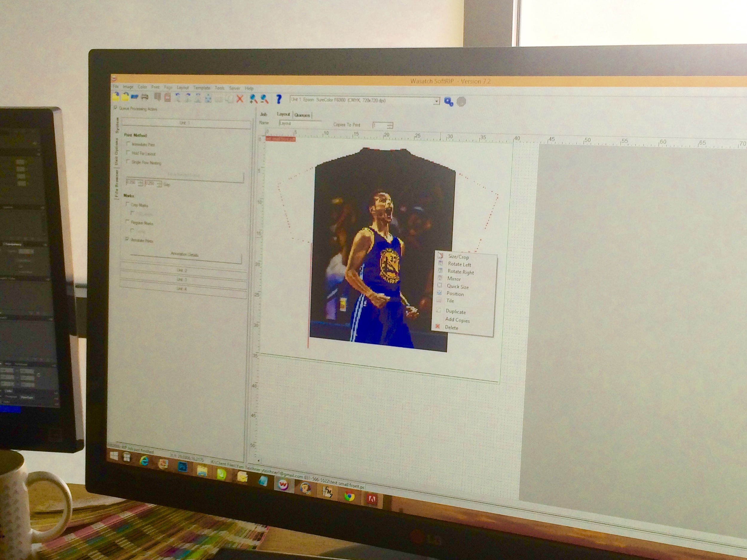This screenshot has height=560, width=747.
Task: Choose Mirror in context menu
Action: pos(454,279)
